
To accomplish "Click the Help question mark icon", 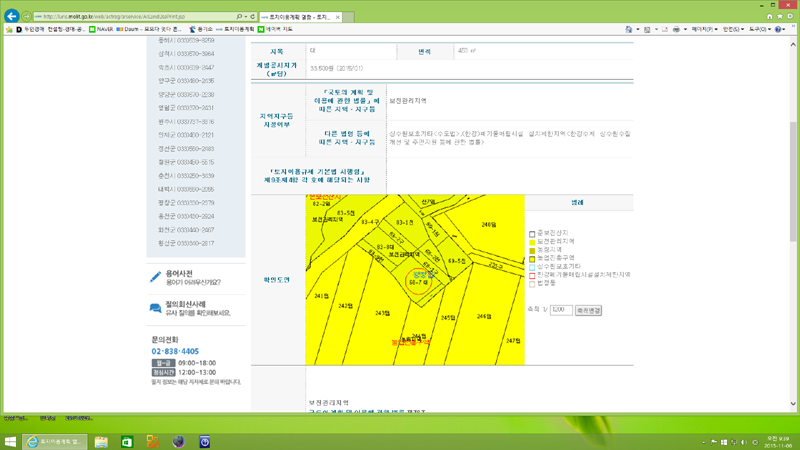I will point(778,30).
